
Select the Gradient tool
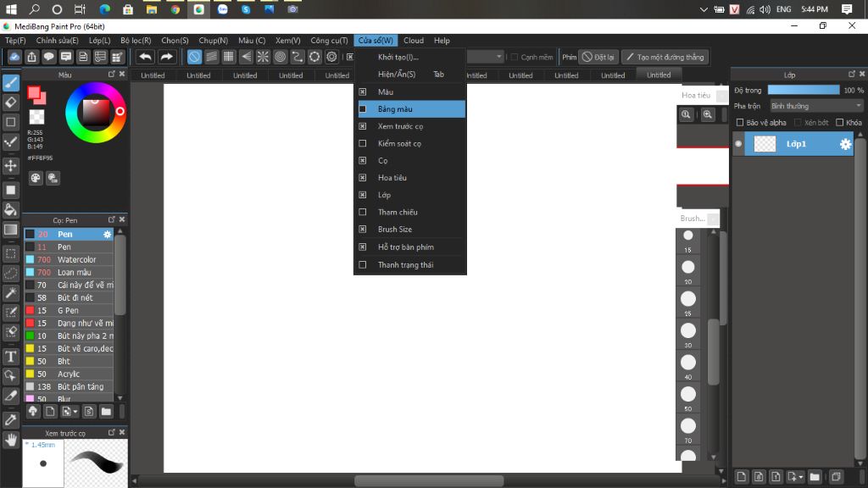click(10, 229)
